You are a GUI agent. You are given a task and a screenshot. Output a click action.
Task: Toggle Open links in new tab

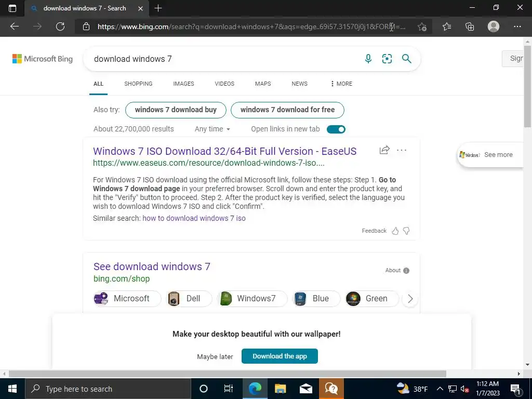click(336, 129)
